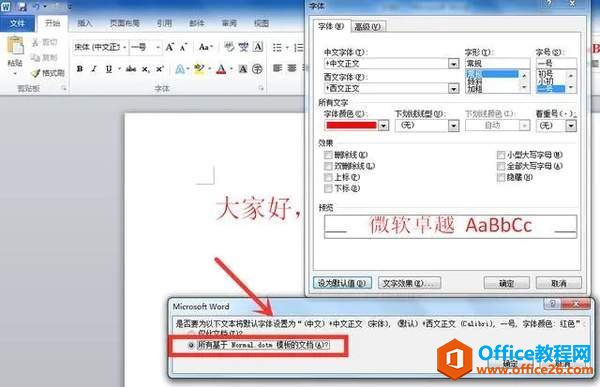Open the 文件 File tab
600x387 pixels.
[17, 23]
